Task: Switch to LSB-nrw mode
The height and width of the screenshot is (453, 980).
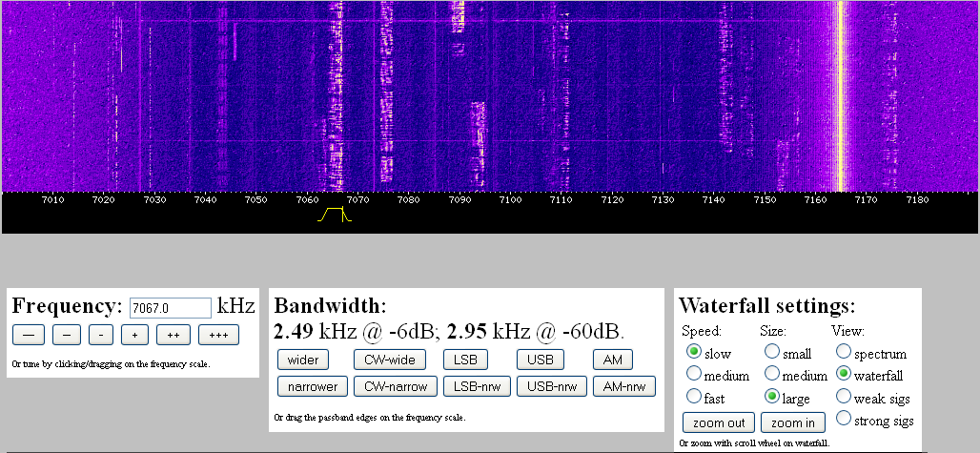Action: (x=477, y=387)
